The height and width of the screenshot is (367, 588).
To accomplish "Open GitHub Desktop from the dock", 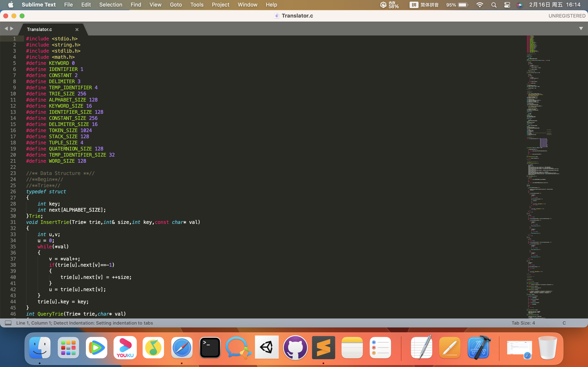I will coord(295,348).
